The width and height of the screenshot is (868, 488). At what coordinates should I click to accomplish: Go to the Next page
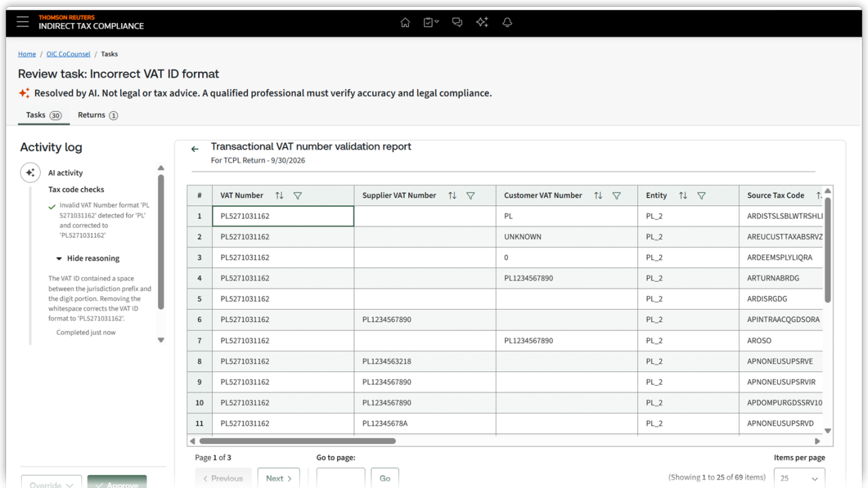(x=279, y=479)
